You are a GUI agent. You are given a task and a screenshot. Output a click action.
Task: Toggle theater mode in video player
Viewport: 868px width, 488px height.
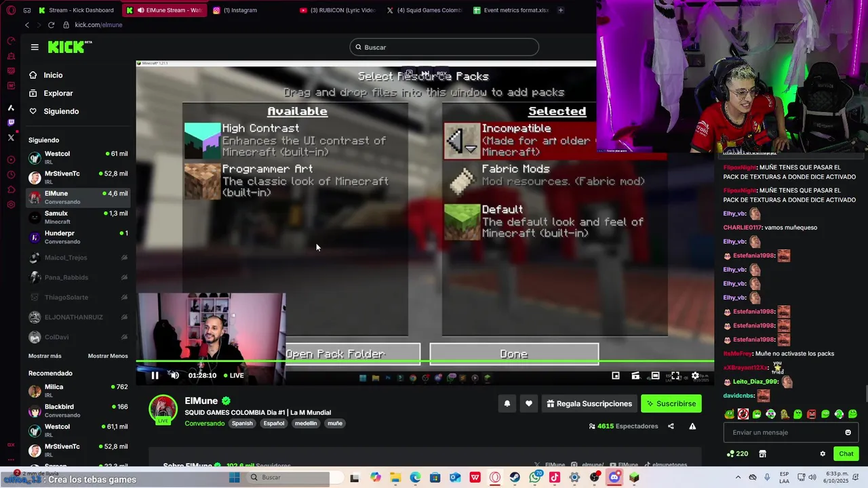655,375
